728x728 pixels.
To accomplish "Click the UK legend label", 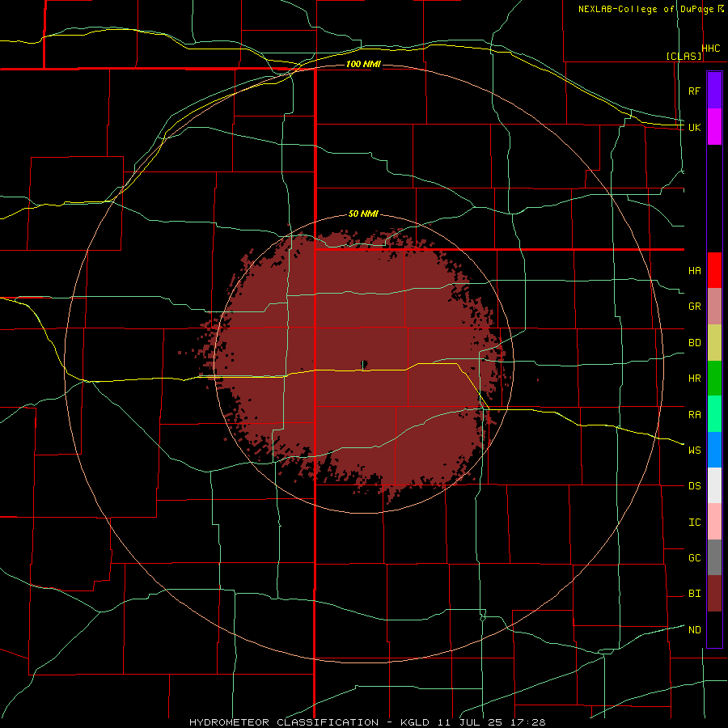I will tap(694, 127).
